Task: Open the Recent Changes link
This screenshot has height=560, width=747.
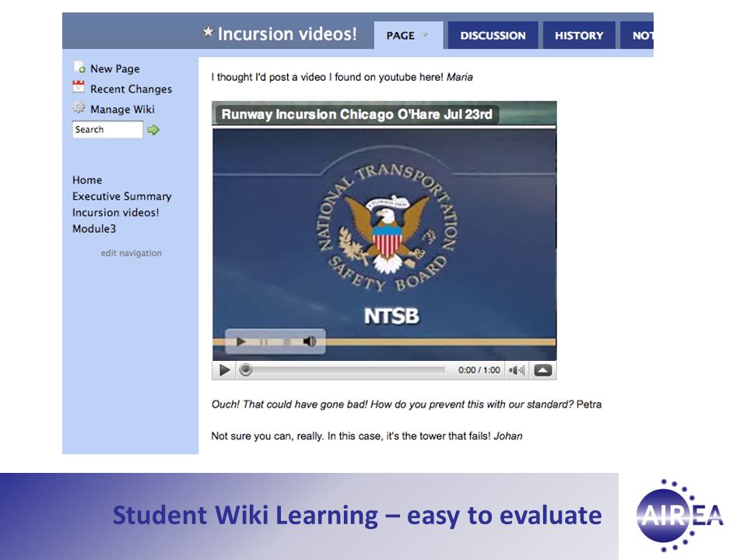Action: coord(131,89)
